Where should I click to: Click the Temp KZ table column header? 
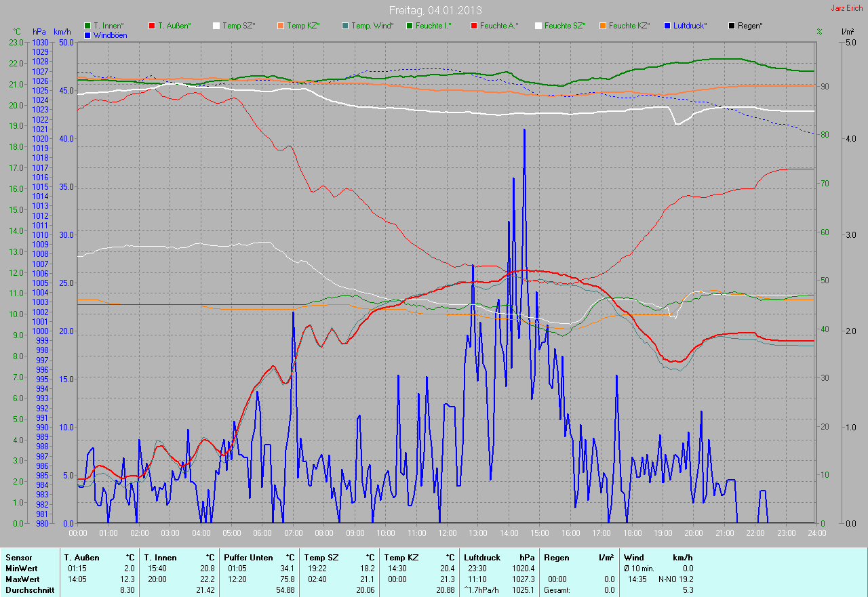[401, 558]
